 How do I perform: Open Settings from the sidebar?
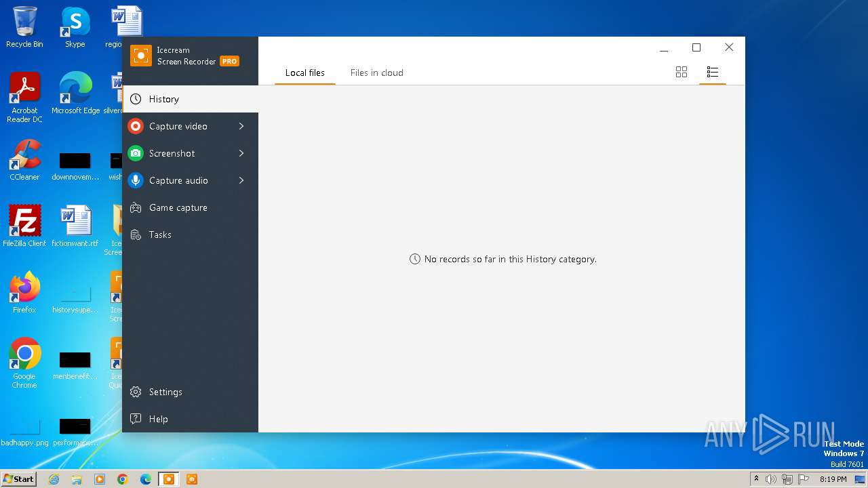190,392
